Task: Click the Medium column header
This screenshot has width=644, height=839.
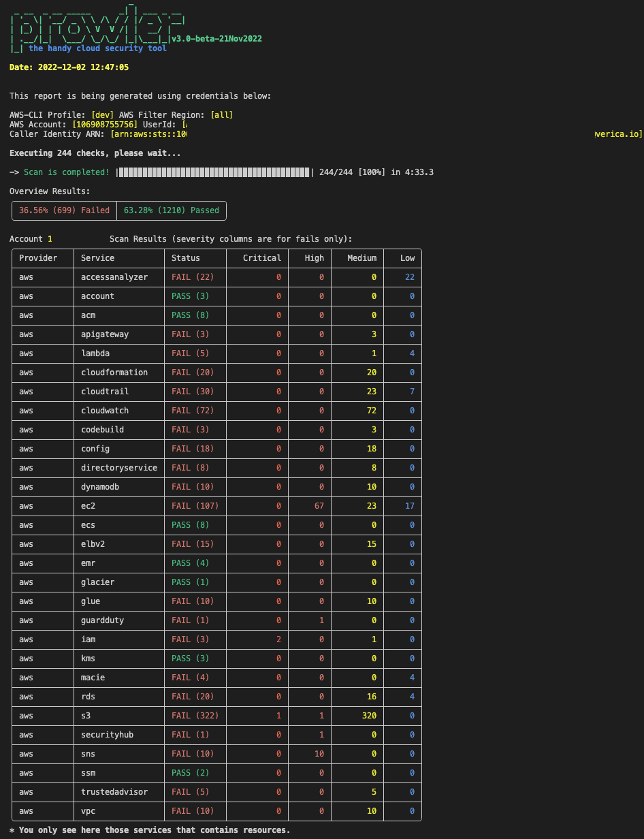Action: pos(361,258)
